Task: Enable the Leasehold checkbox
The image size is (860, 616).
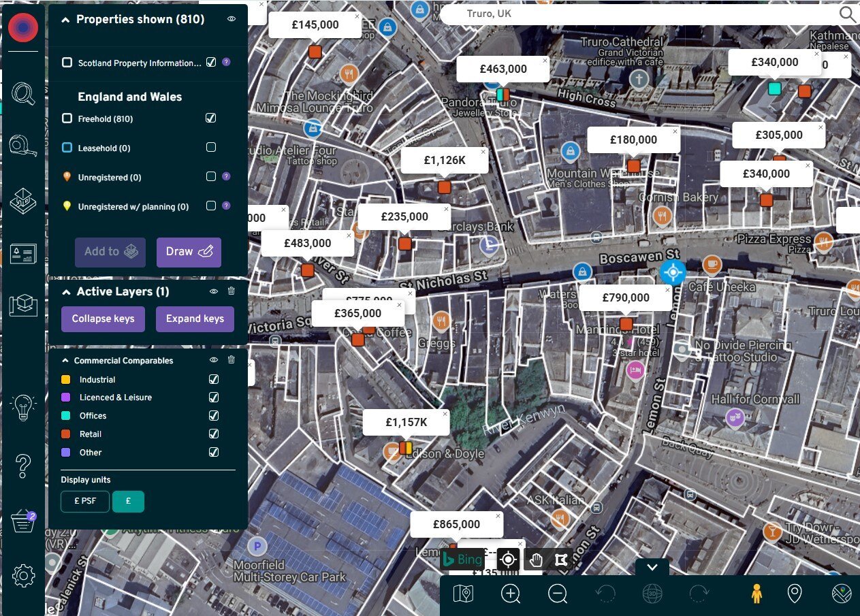Action: 211,147
